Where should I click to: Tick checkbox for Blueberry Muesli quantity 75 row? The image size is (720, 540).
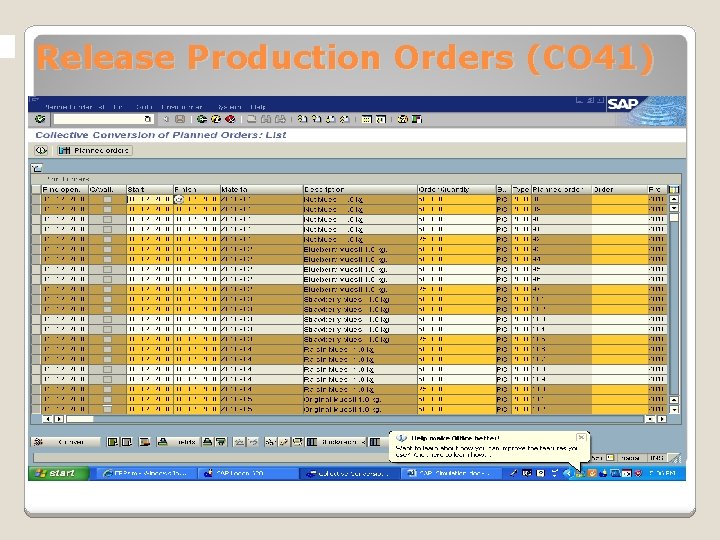107,289
